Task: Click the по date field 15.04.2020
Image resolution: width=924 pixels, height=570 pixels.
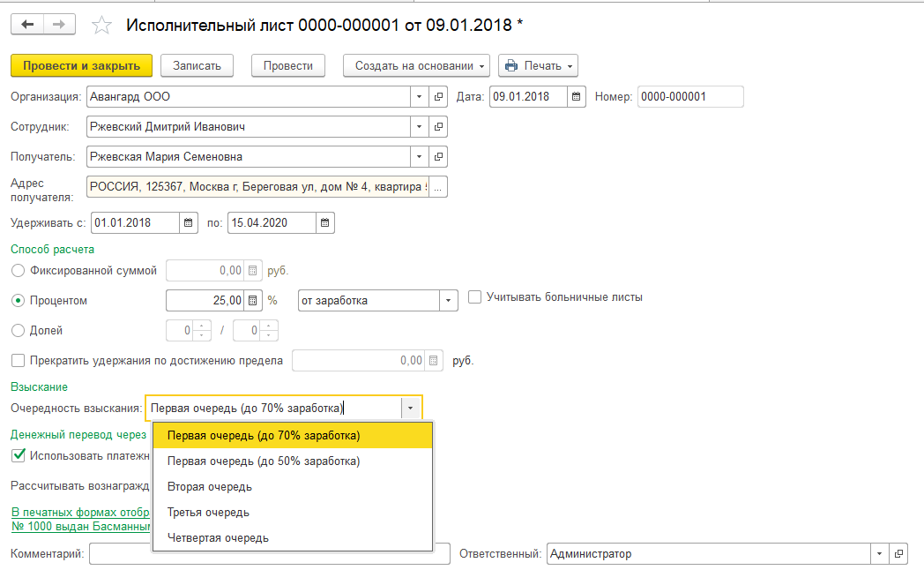Action: (272, 223)
